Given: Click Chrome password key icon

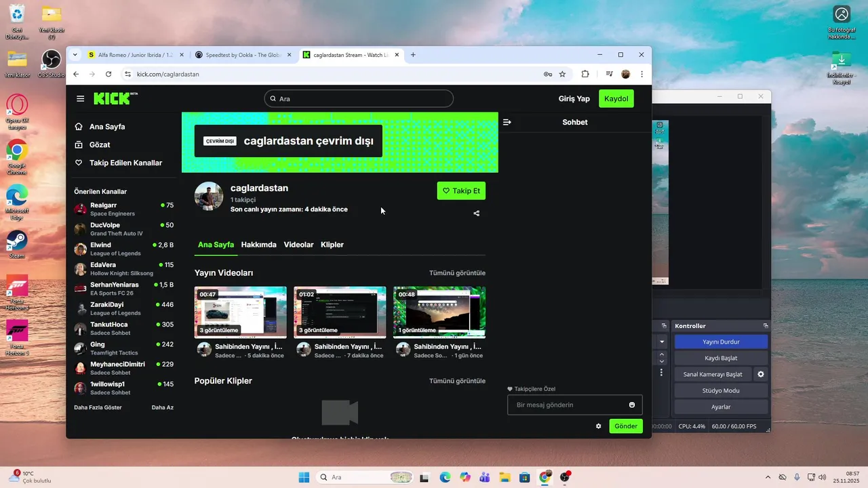Looking at the screenshot, I should click(x=547, y=74).
